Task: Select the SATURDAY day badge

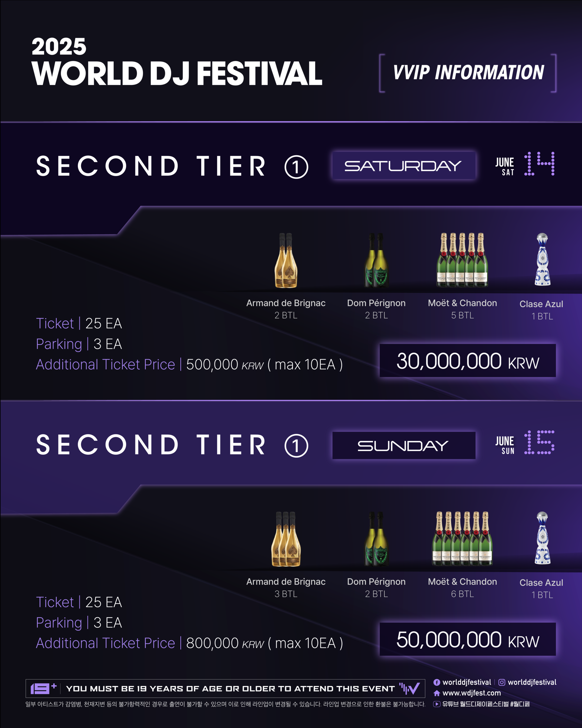Action: [x=404, y=165]
